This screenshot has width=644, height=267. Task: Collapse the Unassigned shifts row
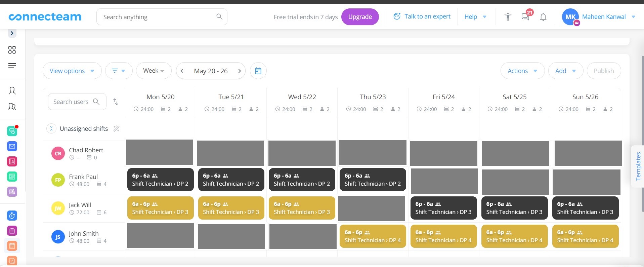point(51,128)
